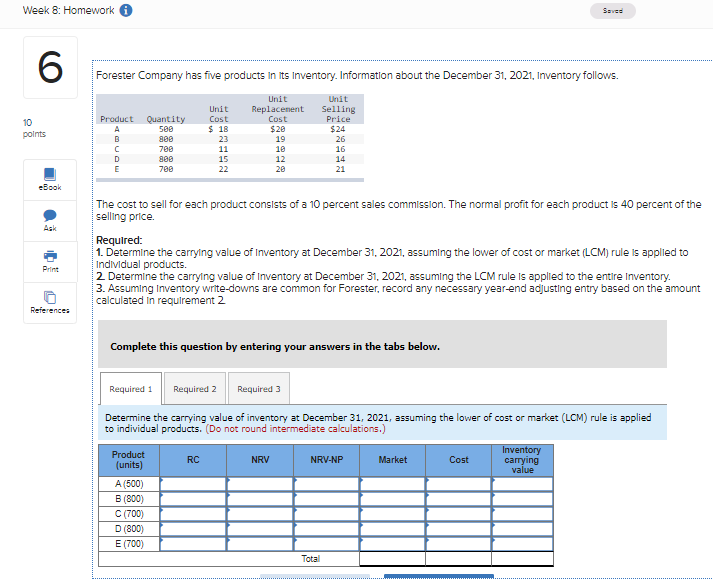The image size is (713, 579).
Task: Click the 'E (700)' product row label
Action: (x=129, y=544)
